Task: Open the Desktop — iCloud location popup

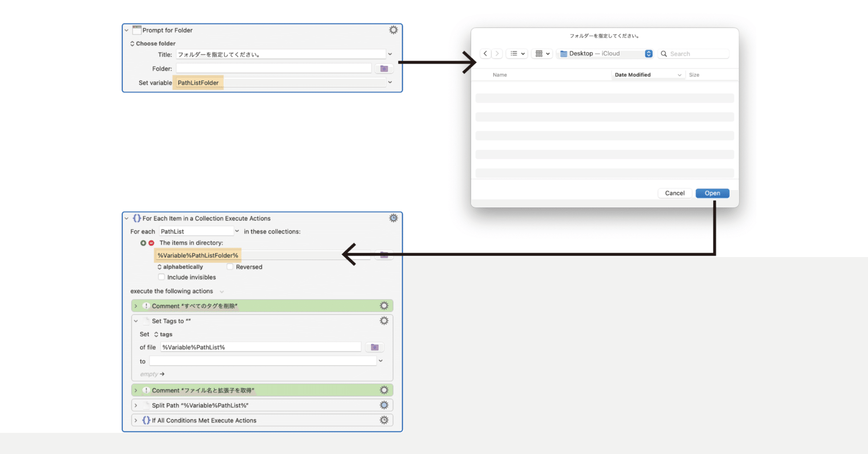Action: pyautogui.click(x=606, y=54)
